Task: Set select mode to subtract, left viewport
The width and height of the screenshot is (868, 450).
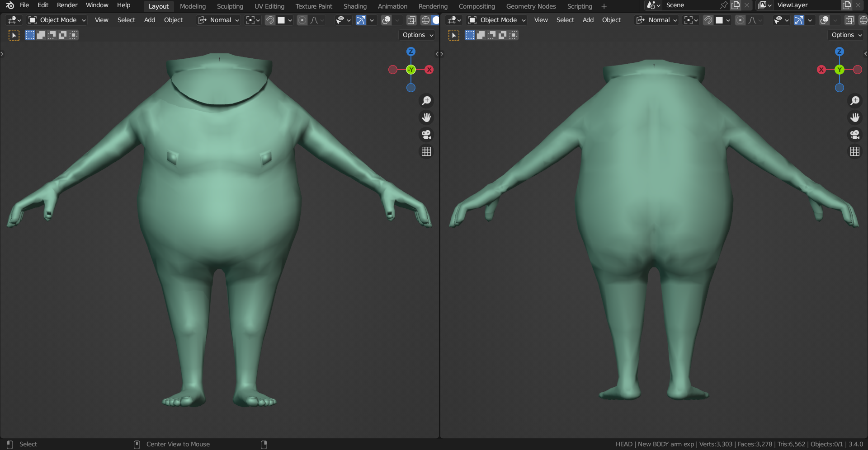Action: [52, 35]
